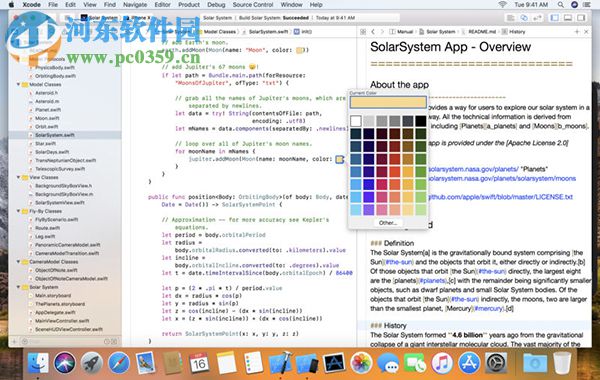Click the Current Color preview bar

click(388, 102)
